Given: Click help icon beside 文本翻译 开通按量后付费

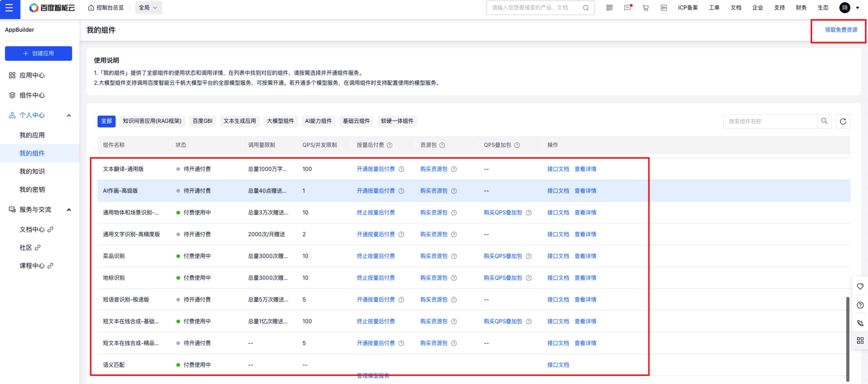Looking at the screenshot, I should point(401,169).
